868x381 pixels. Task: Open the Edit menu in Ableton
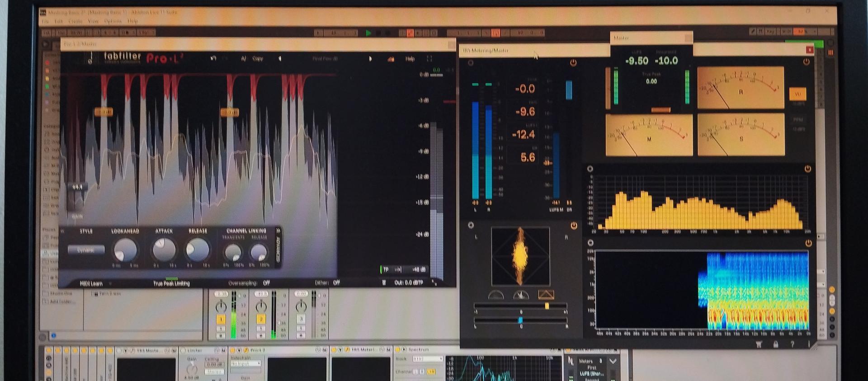[59, 21]
